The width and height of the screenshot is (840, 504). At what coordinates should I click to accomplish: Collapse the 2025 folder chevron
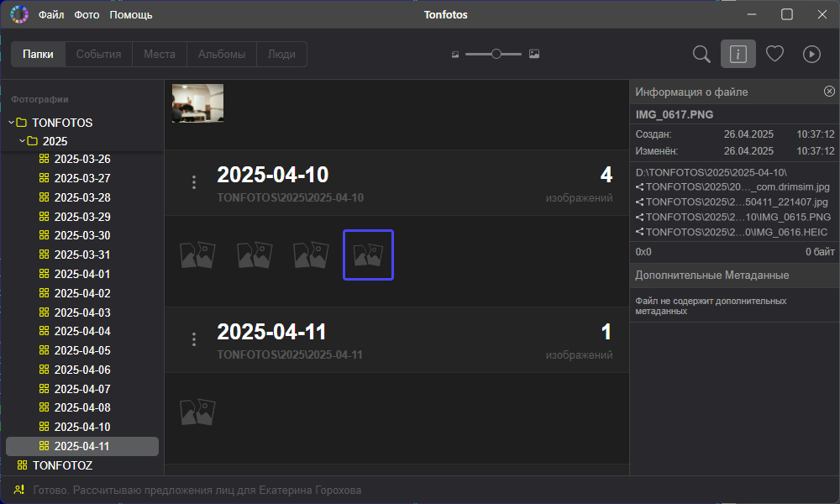click(x=22, y=141)
